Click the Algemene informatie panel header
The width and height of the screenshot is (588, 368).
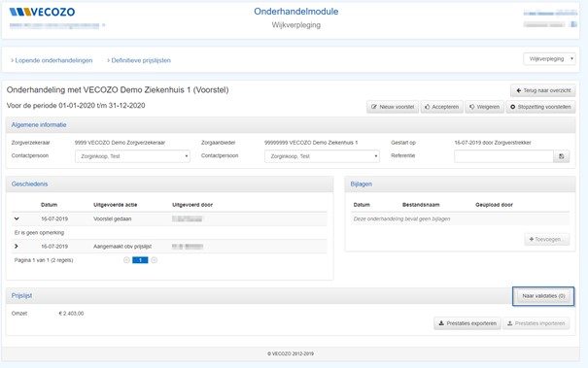click(291, 125)
